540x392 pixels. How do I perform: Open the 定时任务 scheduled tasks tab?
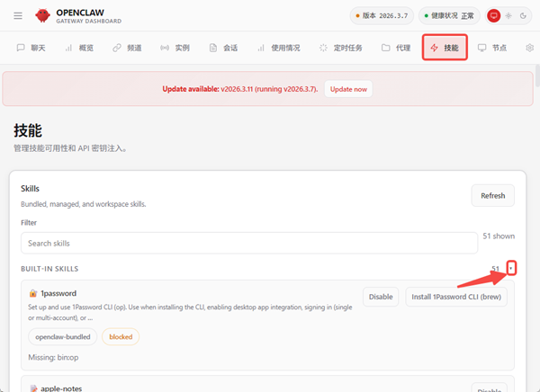[x=341, y=48]
